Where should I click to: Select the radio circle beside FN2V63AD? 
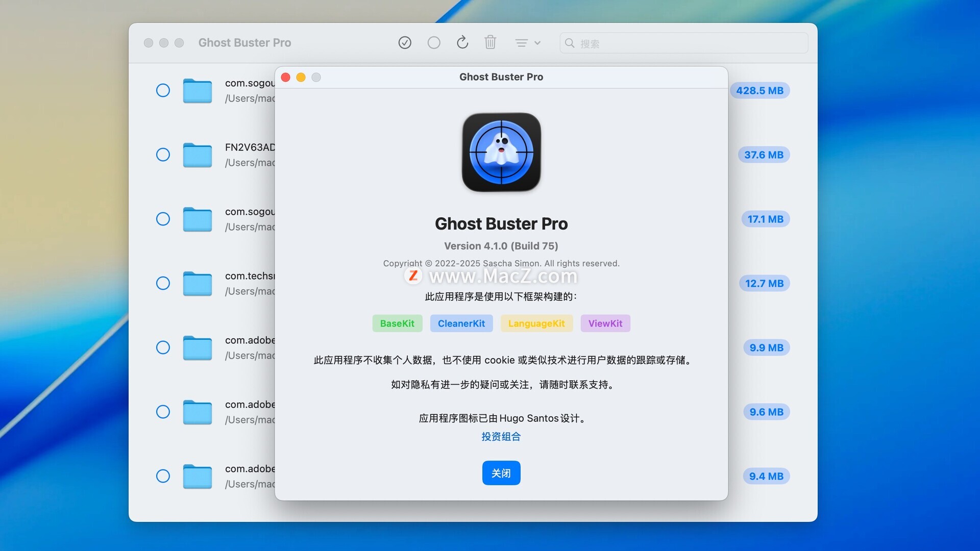(x=163, y=155)
